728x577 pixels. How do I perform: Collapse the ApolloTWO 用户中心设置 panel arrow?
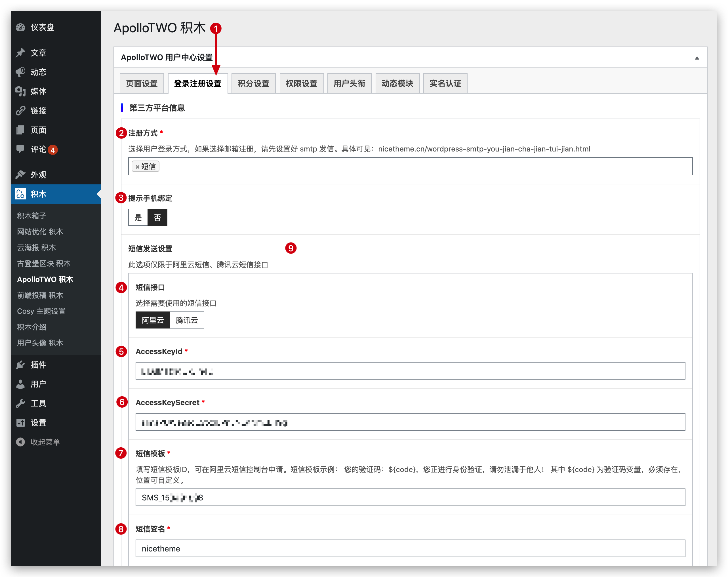[697, 58]
